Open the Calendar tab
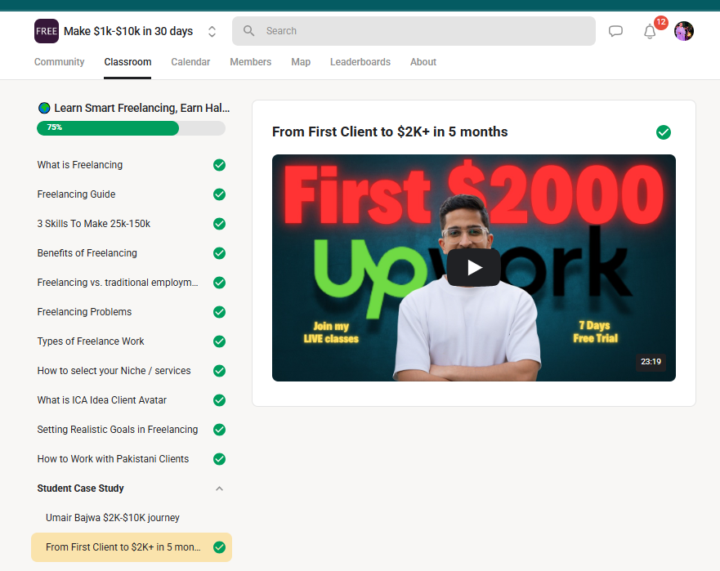The image size is (720, 571). tap(191, 62)
